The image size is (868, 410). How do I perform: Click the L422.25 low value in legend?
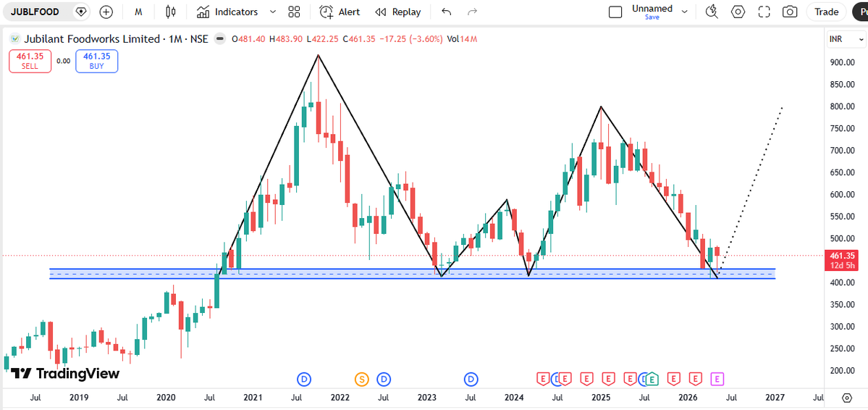tap(323, 39)
